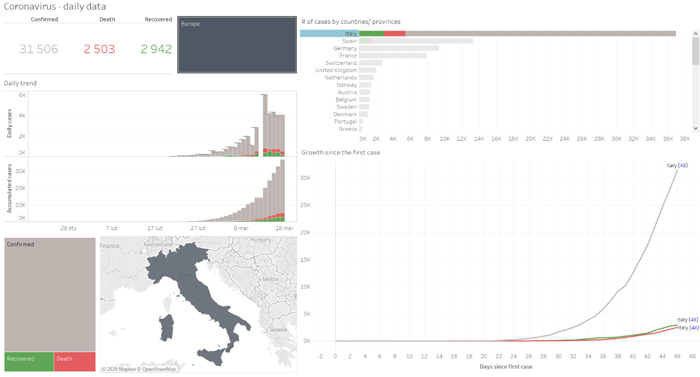Click the death total 2 503

pos(99,49)
